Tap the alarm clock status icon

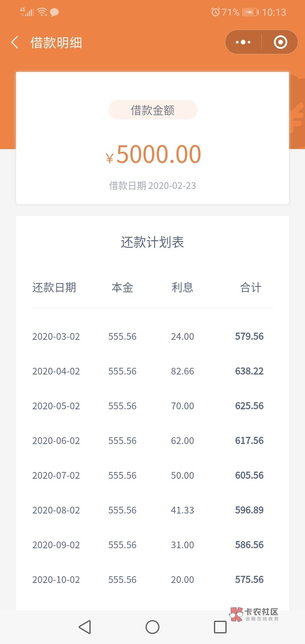[215, 12]
